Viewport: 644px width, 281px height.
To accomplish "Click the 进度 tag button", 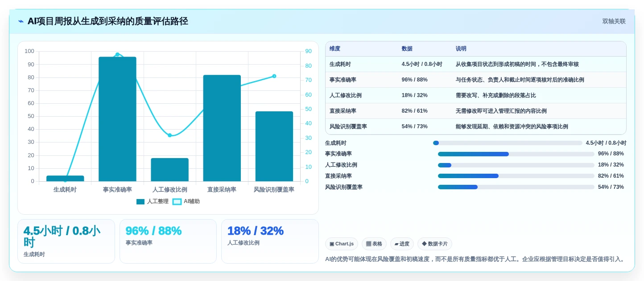I will [x=402, y=244].
